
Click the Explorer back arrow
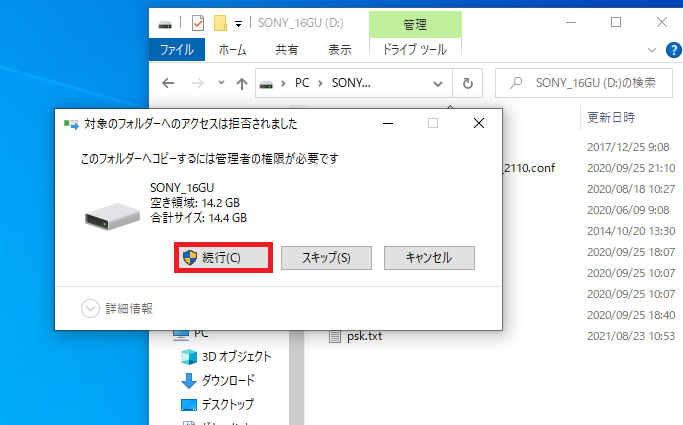(168, 83)
